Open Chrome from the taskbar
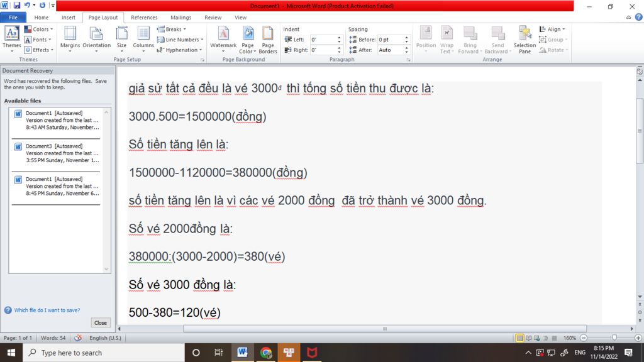This screenshot has height=362, width=644. click(266, 353)
